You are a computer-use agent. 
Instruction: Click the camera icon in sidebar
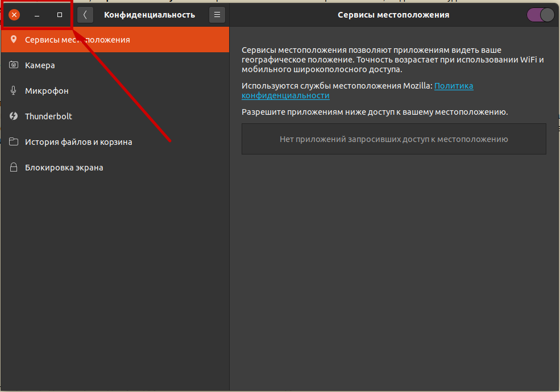[x=14, y=65]
